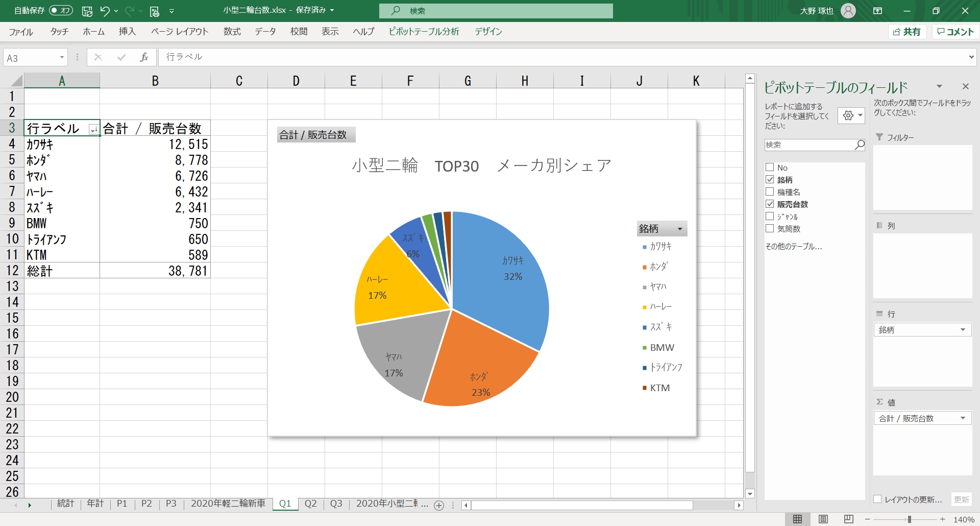The width and height of the screenshot is (980, 526).
Task: Check the 機種名 field checkbox
Action: 770,192
